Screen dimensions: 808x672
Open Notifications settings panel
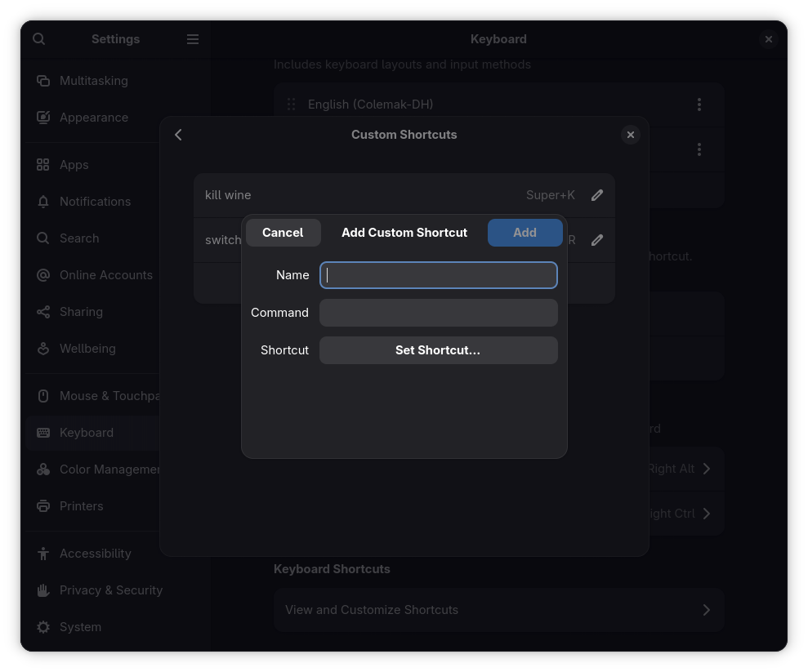pos(93,202)
